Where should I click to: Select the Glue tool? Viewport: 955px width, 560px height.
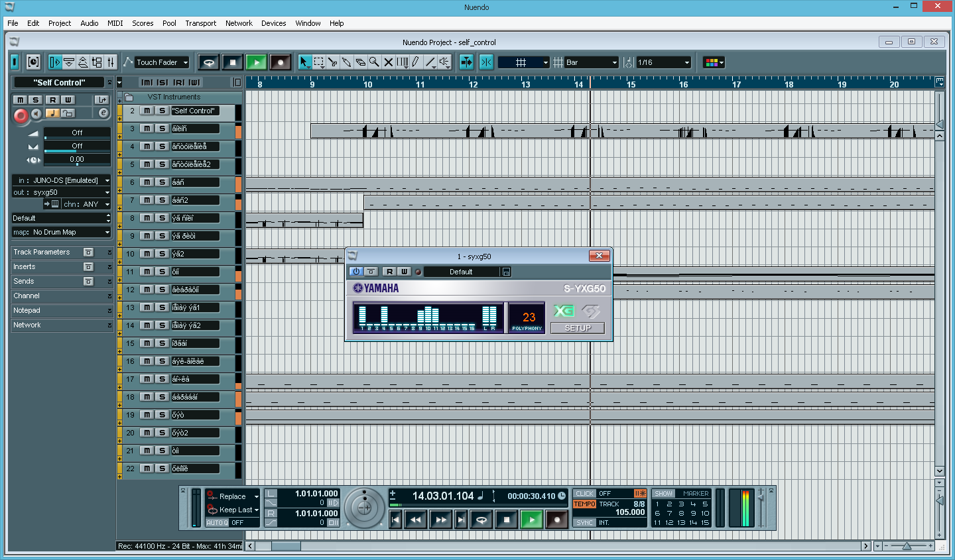coord(346,62)
